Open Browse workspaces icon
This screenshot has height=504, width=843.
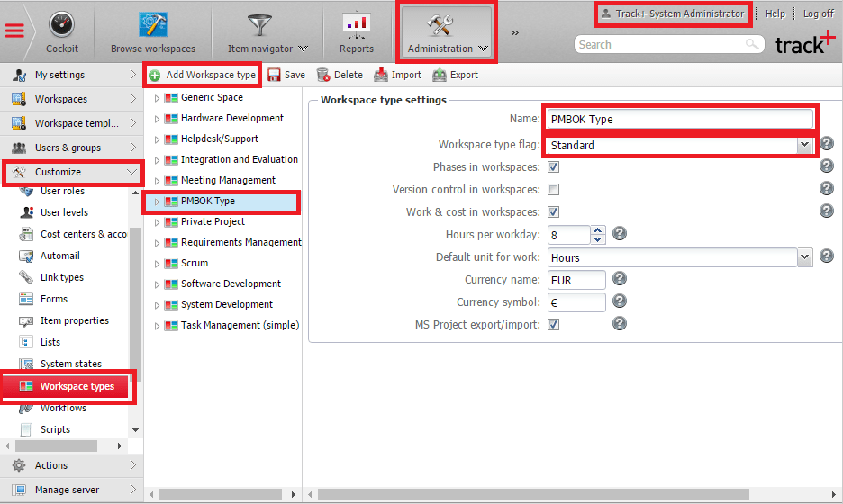click(153, 24)
